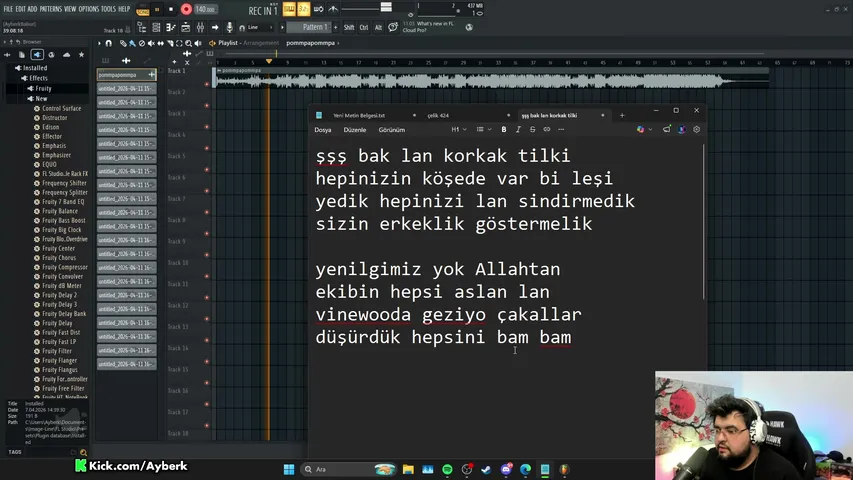853x480 pixels.
Task: Select the playlist magnet snap icon
Action: tap(108, 43)
